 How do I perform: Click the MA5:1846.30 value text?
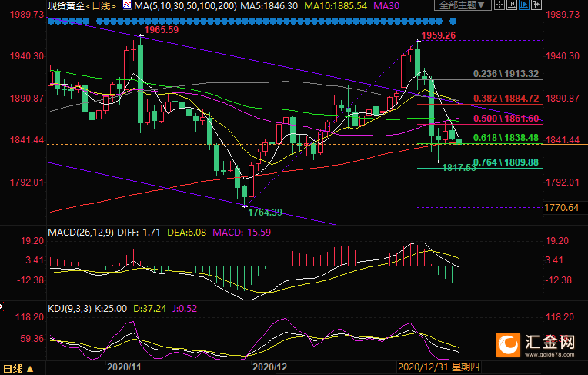pyautogui.click(x=269, y=6)
